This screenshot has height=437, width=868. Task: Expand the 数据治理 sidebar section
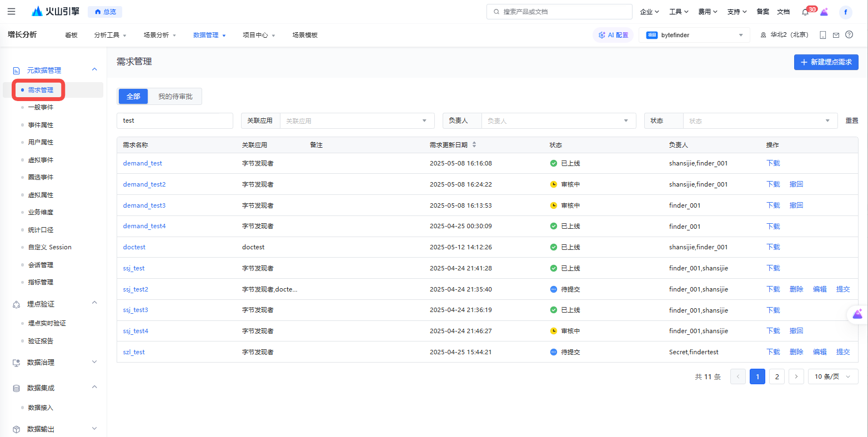pos(94,362)
